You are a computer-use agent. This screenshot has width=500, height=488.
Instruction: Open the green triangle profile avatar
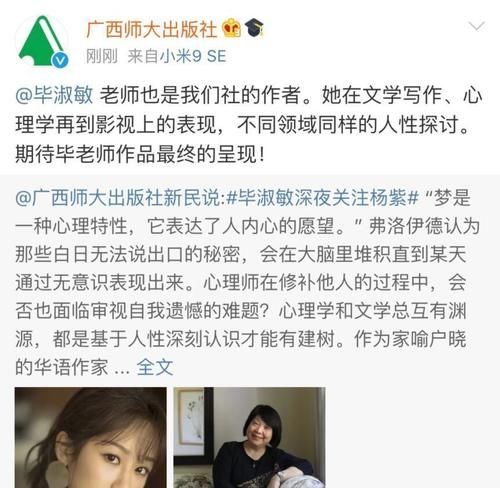pos(42,42)
